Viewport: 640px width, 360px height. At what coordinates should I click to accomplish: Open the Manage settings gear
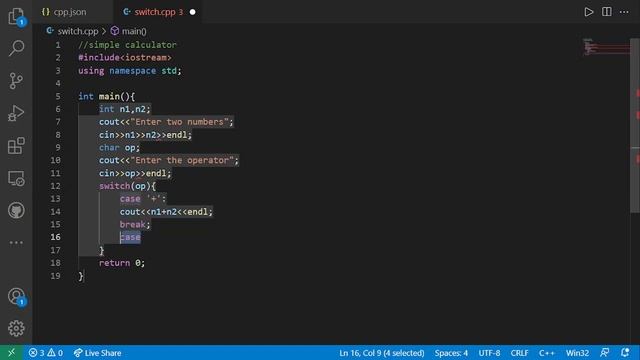[x=16, y=328]
